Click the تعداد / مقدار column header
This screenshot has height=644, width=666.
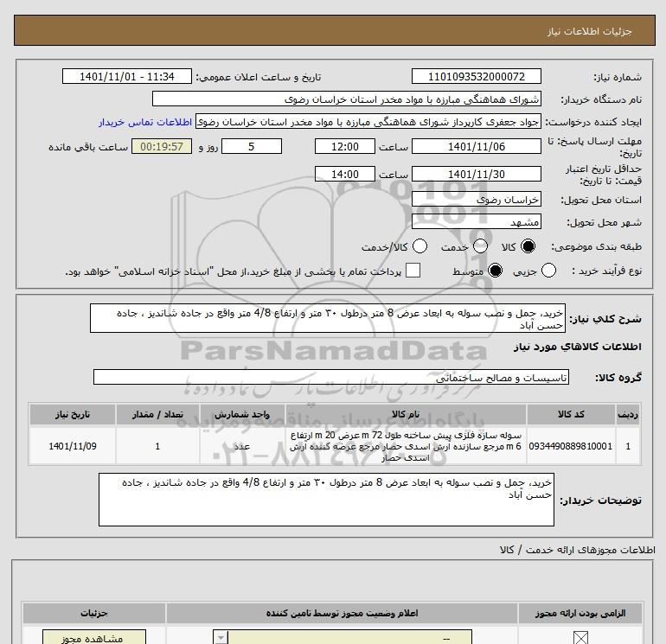coord(157,414)
